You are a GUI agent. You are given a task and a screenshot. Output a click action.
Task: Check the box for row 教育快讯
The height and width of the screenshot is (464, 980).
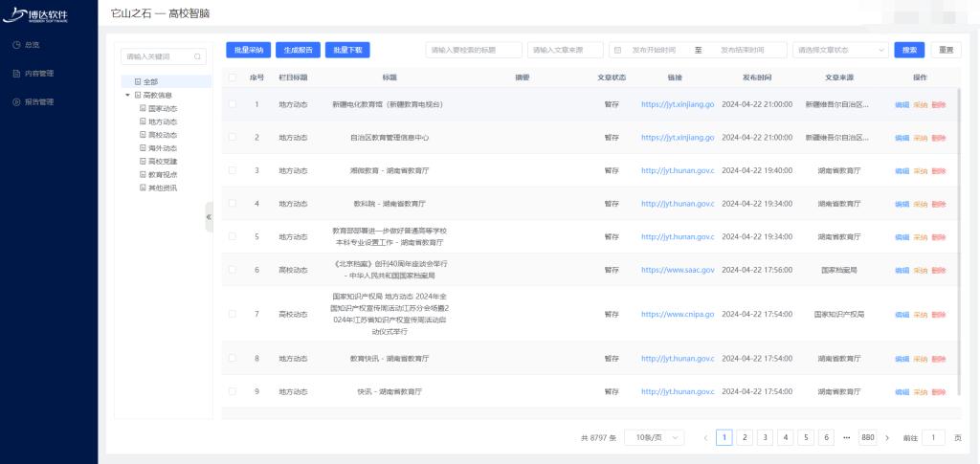[233, 358]
